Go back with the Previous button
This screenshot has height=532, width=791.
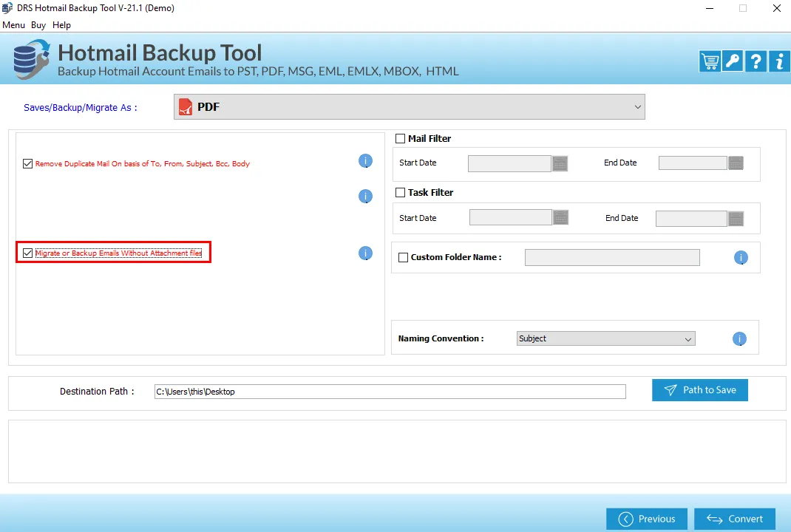point(647,519)
